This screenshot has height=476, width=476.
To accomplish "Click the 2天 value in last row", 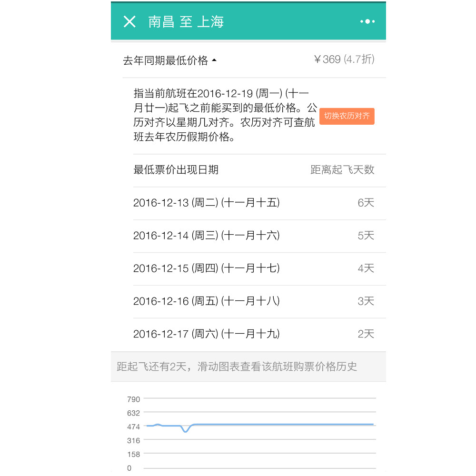I will pyautogui.click(x=366, y=334).
